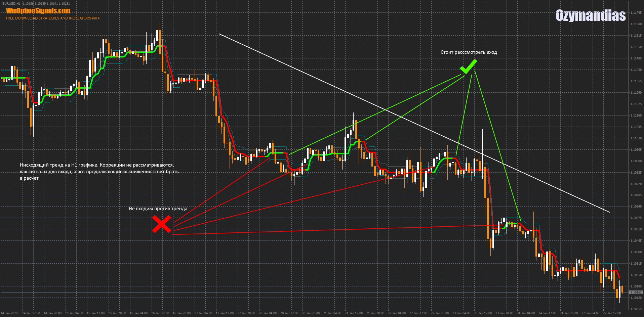Click the FREE DOWNLOAD STRATEGIES AND INDICATORS text
Viewport: 644px width, 317px height.
pyautogui.click(x=53, y=18)
